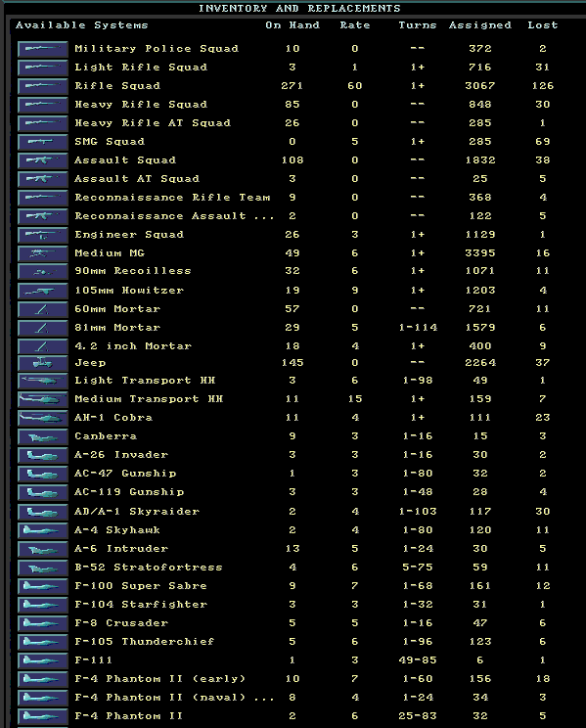Click Rifle Squad on-hand value 271
586x728 pixels.
point(293,86)
